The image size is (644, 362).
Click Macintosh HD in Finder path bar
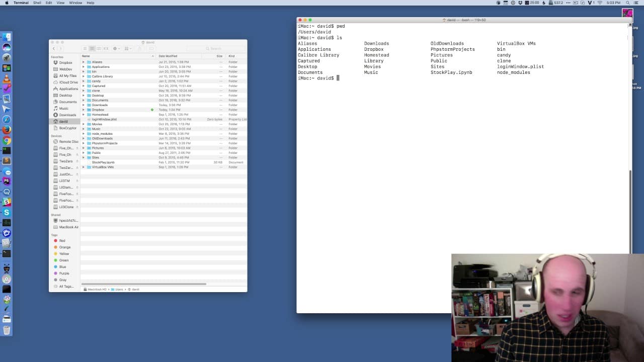point(96,290)
